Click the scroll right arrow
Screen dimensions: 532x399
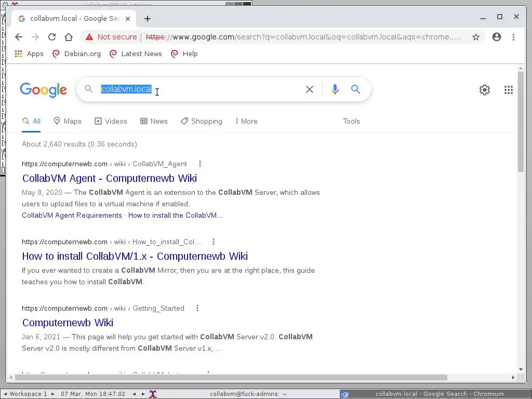513,377
